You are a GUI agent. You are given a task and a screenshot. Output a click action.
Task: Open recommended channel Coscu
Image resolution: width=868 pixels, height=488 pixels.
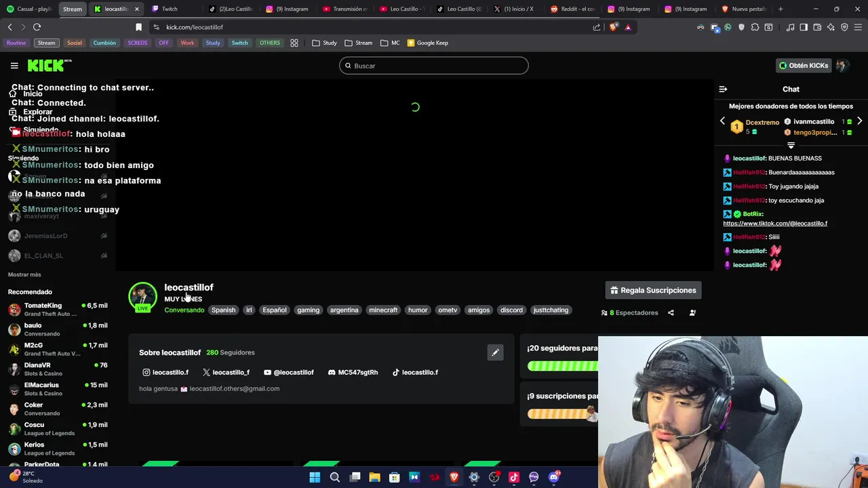pos(58,429)
